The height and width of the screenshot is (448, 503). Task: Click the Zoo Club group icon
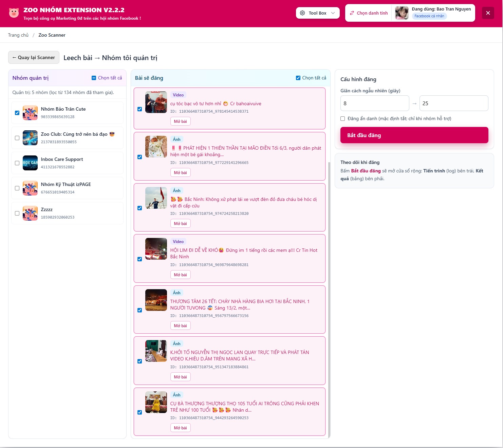[x=30, y=138]
